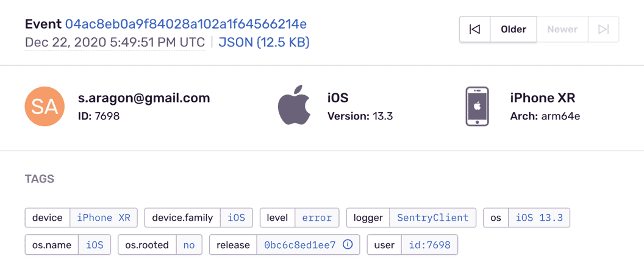Click the SA user avatar
This screenshot has height=278, width=644.
pos(45,107)
